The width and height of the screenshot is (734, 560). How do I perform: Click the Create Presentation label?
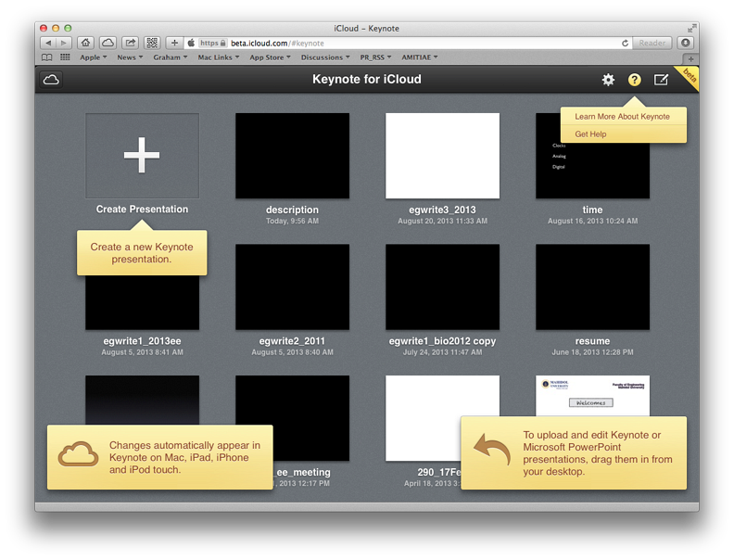[x=142, y=210]
